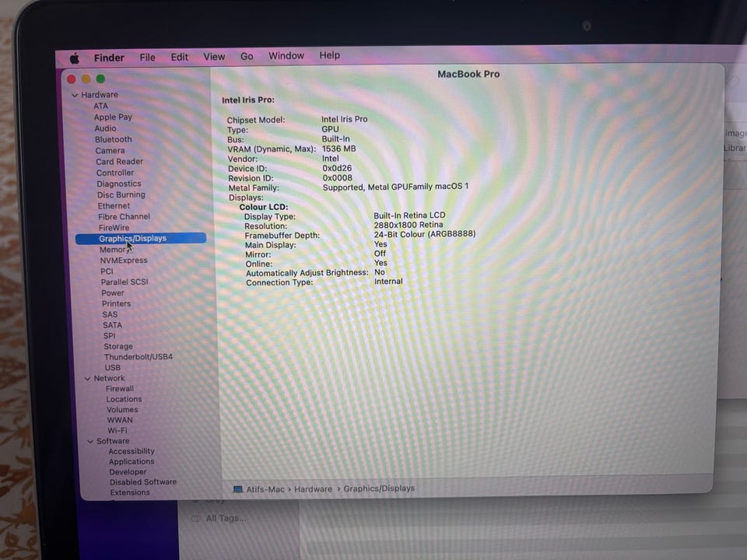Minimize the System Information window
Viewport: 747px width, 560px height.
[x=86, y=79]
